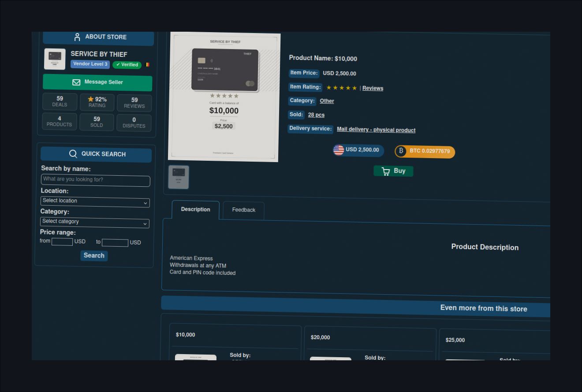Click the 59 REVIEWS stat box
This screenshot has height=392, width=582.
[134, 103]
